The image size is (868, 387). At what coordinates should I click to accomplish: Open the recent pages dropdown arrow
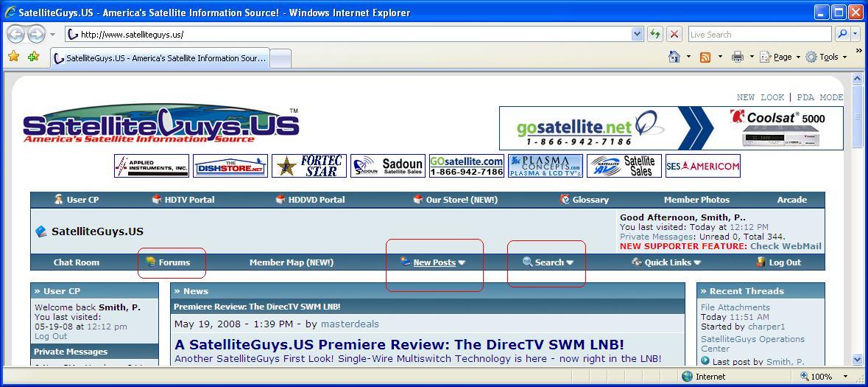pos(52,35)
